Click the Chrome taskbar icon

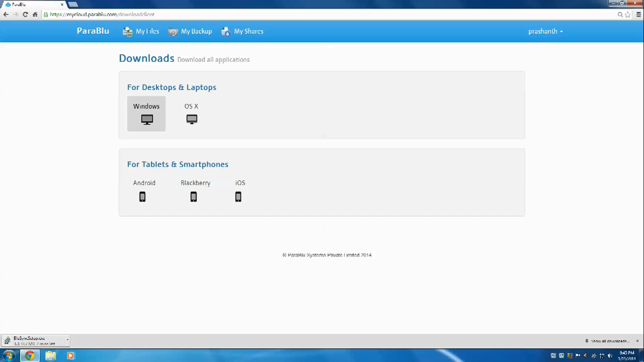pos(30,355)
